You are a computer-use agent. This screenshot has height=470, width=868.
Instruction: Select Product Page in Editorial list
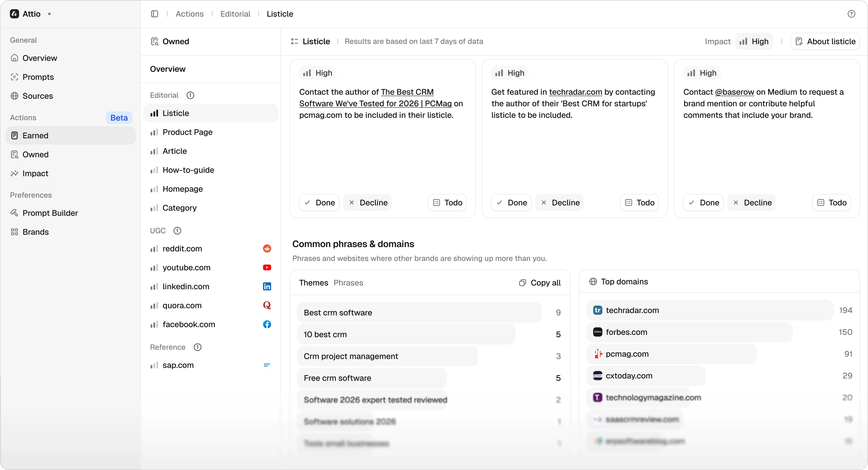coord(187,132)
